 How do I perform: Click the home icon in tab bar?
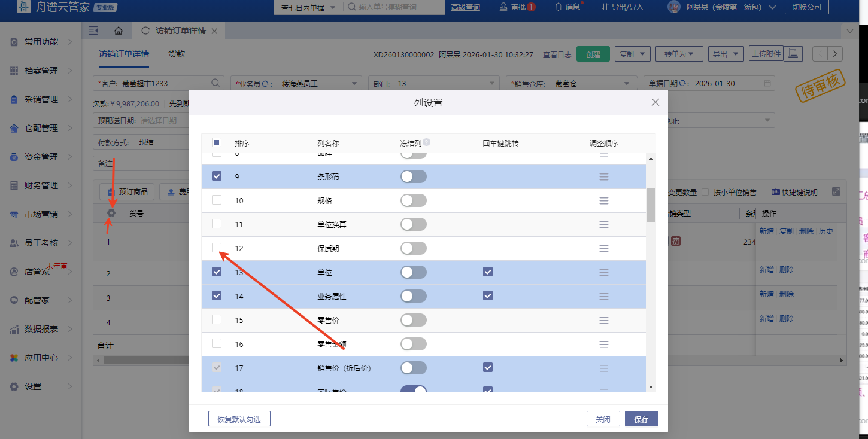[119, 31]
